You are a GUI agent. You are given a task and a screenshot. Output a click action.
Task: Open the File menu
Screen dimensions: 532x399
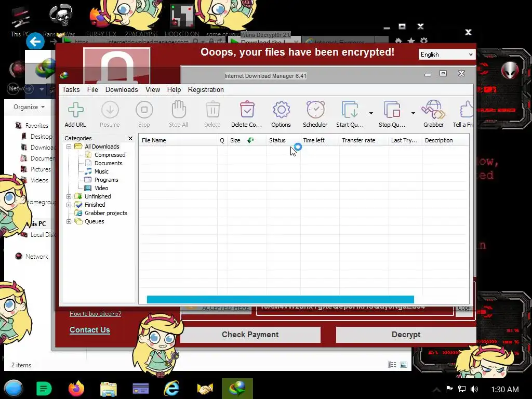(92, 89)
